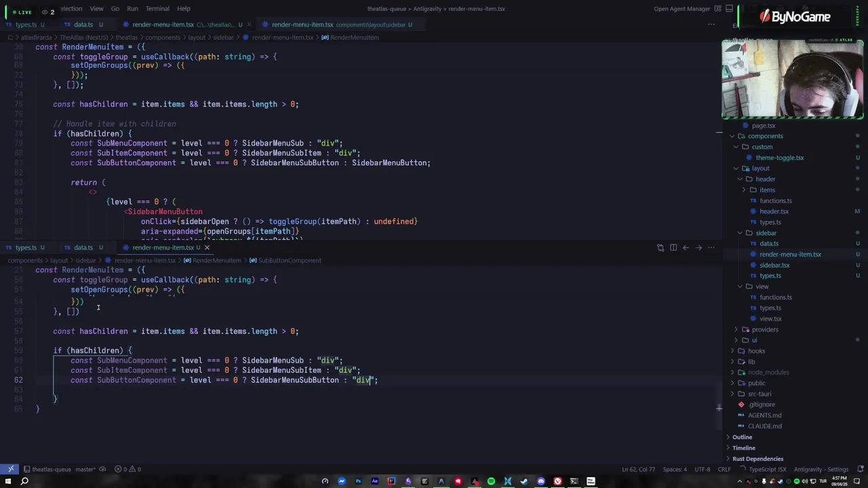Switch to data.ts tab in upper group

[83, 24]
